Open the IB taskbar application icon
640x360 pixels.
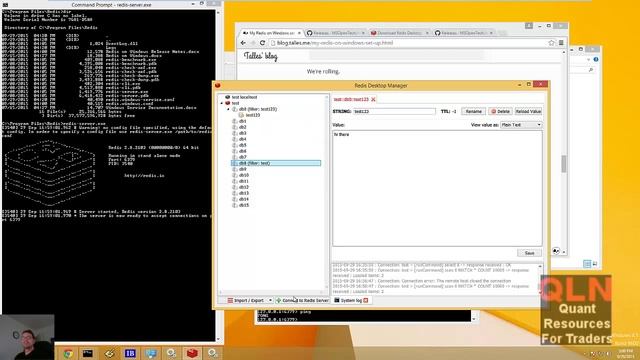point(130,353)
